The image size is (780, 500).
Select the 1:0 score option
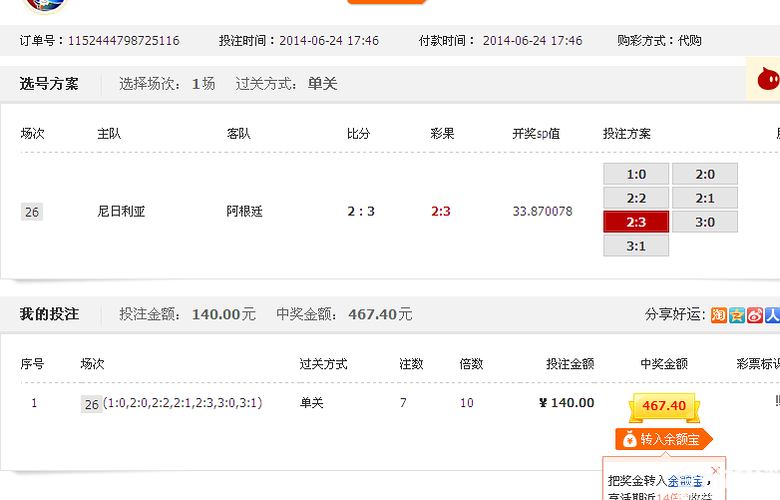click(636, 174)
